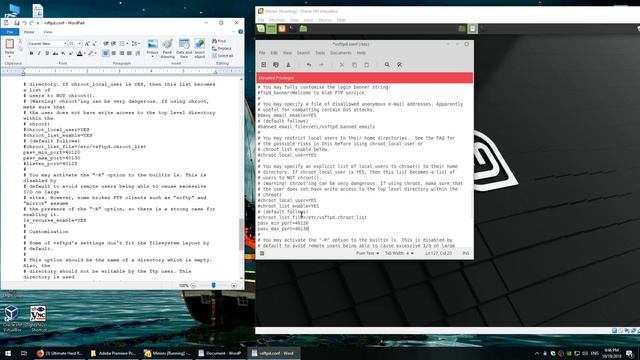640x360 pixels.
Task: Click save icon in xed toolbar
Action: [288, 64]
